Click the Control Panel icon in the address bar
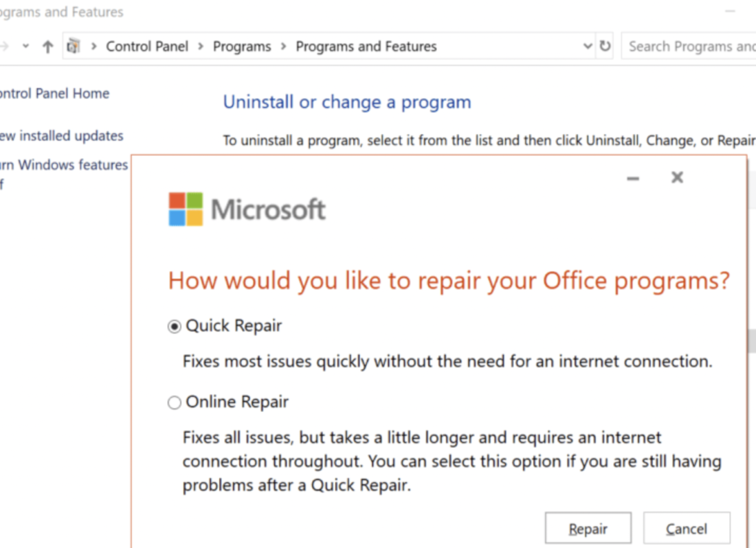The width and height of the screenshot is (756, 548). [x=73, y=45]
